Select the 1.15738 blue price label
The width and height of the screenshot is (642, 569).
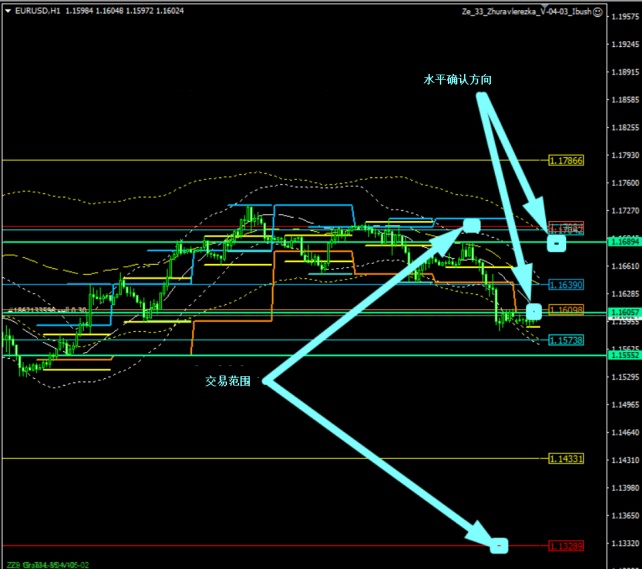click(566, 340)
